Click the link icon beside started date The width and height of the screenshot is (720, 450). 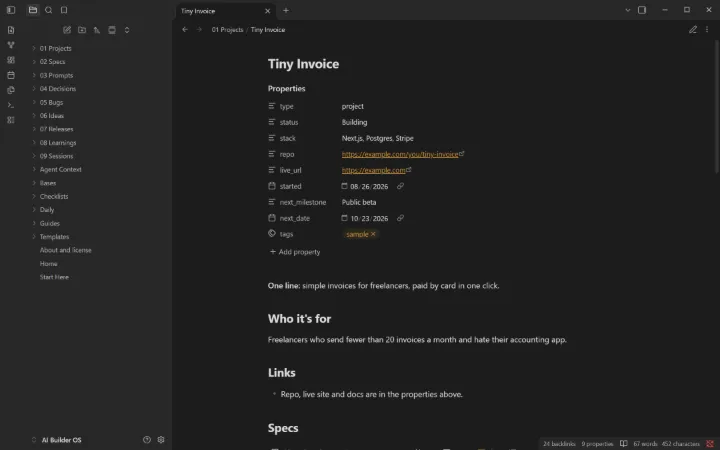click(x=400, y=186)
